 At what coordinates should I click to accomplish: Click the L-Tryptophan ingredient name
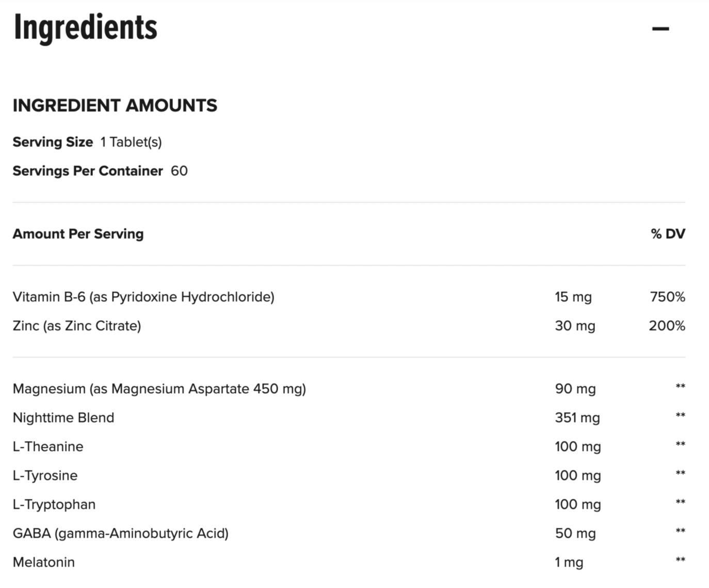tap(54, 504)
